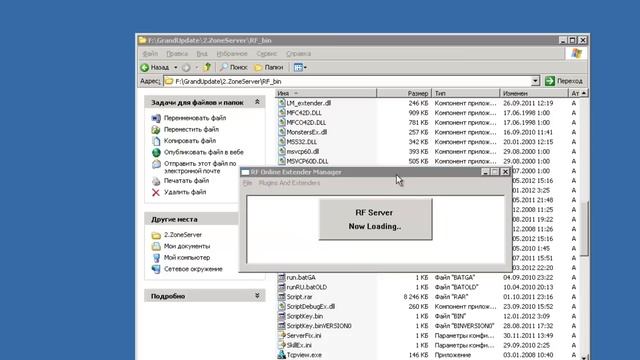Click the Мой компьютер computer icon
Viewport: 640px width, 360px height.
(x=156, y=258)
